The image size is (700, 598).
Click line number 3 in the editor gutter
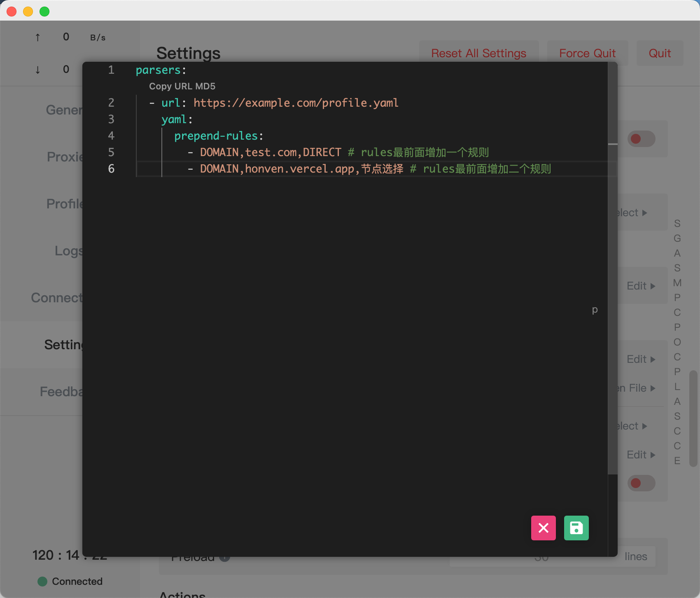(111, 119)
